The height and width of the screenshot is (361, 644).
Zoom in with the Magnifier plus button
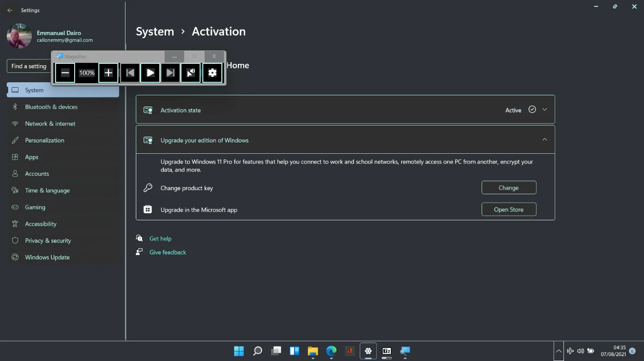point(108,73)
